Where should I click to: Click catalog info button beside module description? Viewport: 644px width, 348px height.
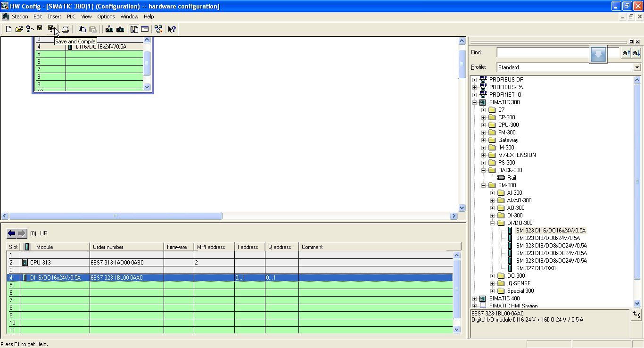[x=636, y=315]
